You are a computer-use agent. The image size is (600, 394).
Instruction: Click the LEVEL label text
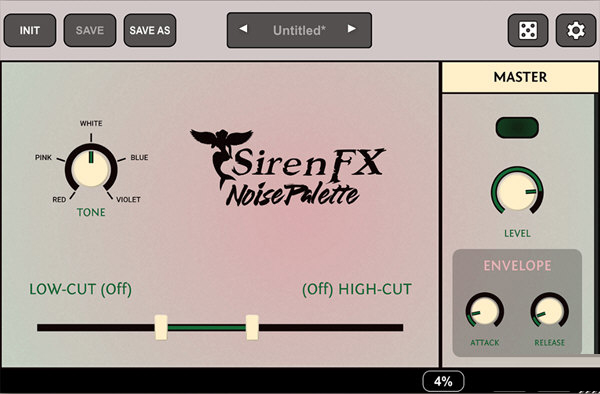517,234
